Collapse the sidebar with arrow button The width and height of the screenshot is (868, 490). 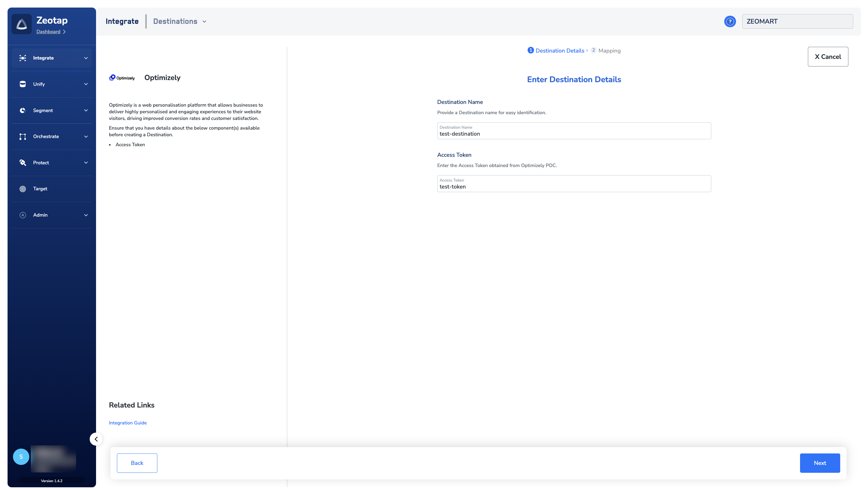(x=96, y=439)
